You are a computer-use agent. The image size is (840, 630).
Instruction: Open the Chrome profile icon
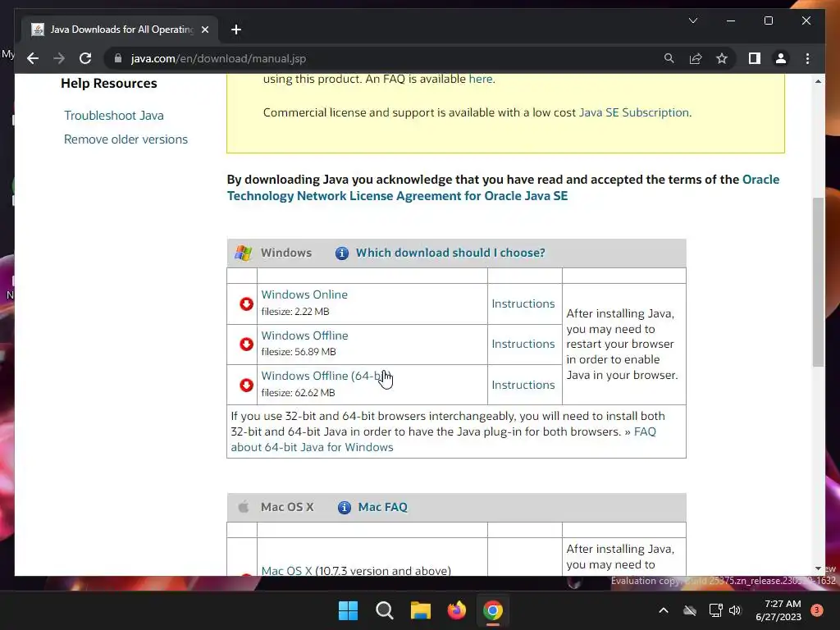(x=781, y=58)
